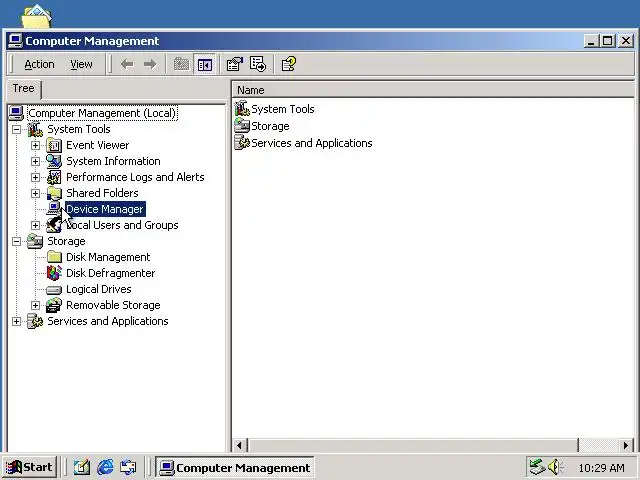The height and width of the screenshot is (480, 640).
Task: Select Logical Drives text label
Action: [99, 289]
